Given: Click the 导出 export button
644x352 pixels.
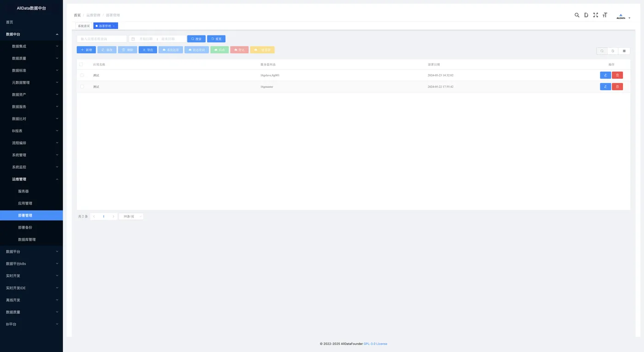Looking at the screenshot, I should [x=148, y=50].
